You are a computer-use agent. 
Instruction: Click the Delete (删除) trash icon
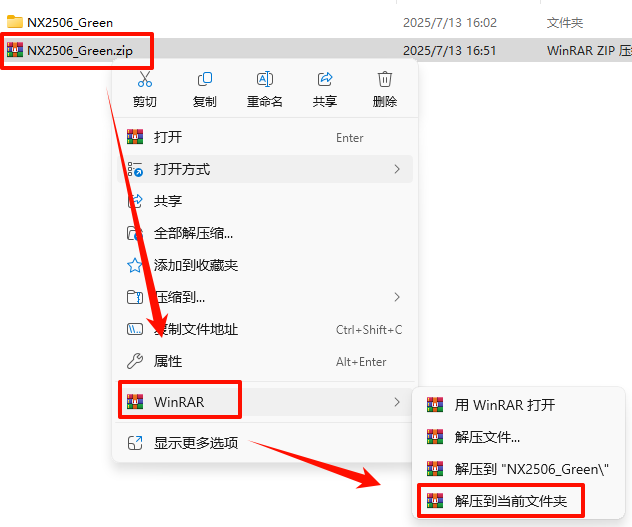[385, 79]
